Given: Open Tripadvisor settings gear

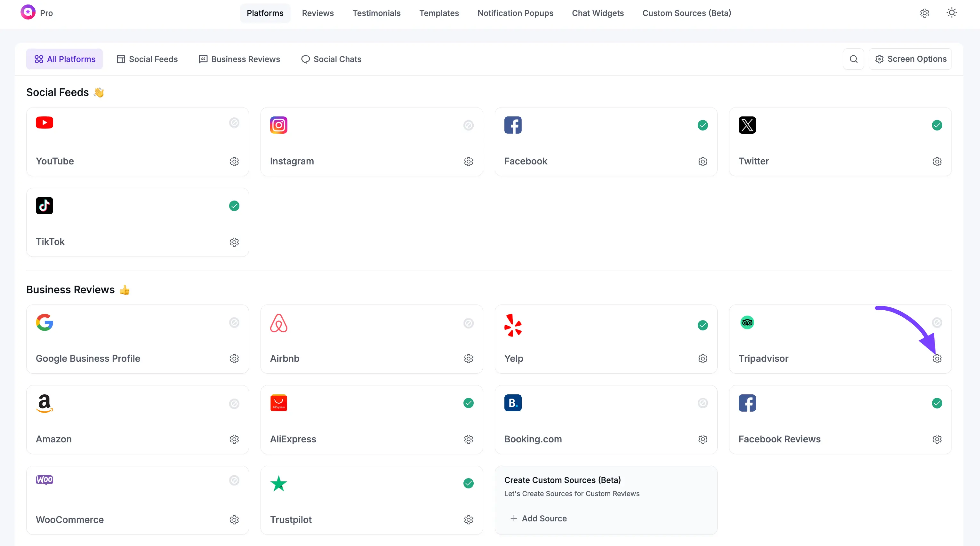Looking at the screenshot, I should (x=936, y=359).
